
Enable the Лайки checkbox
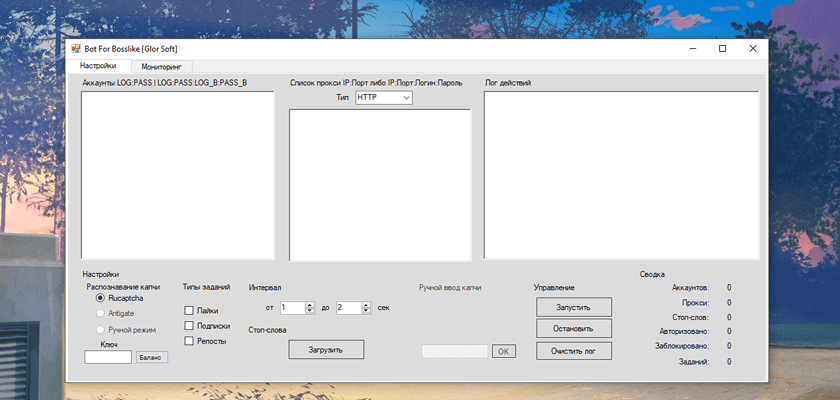[189, 311]
